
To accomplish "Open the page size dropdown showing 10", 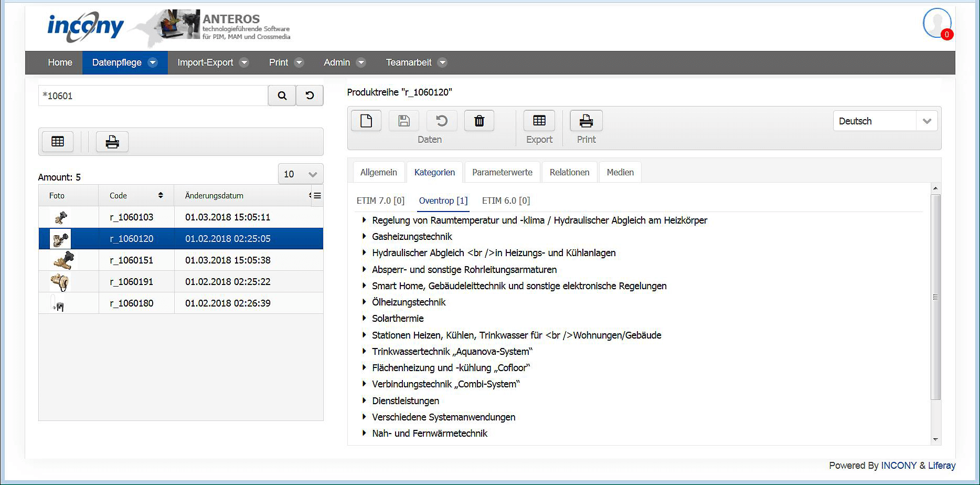I will tap(301, 174).
